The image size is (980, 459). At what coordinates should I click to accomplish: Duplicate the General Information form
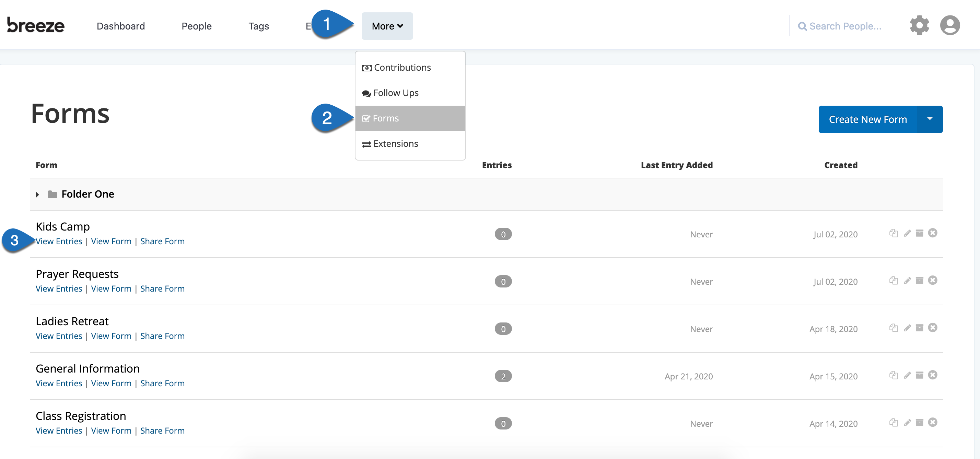pyautogui.click(x=894, y=375)
